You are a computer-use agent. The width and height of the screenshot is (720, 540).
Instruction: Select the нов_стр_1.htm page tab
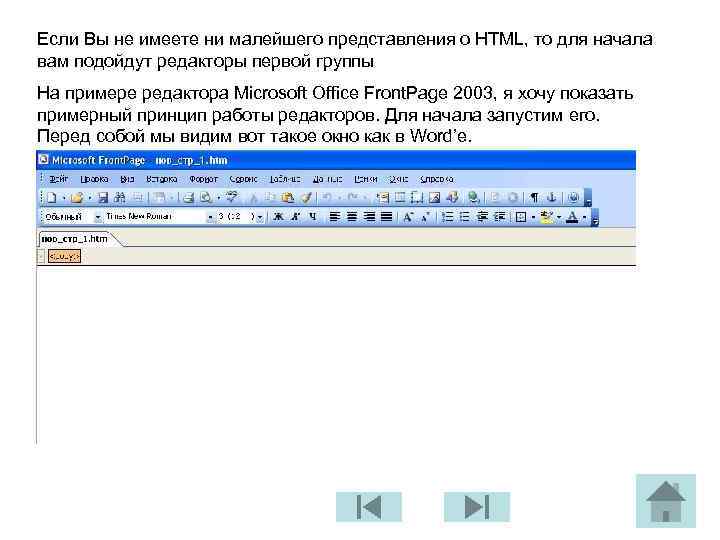[x=74, y=239]
